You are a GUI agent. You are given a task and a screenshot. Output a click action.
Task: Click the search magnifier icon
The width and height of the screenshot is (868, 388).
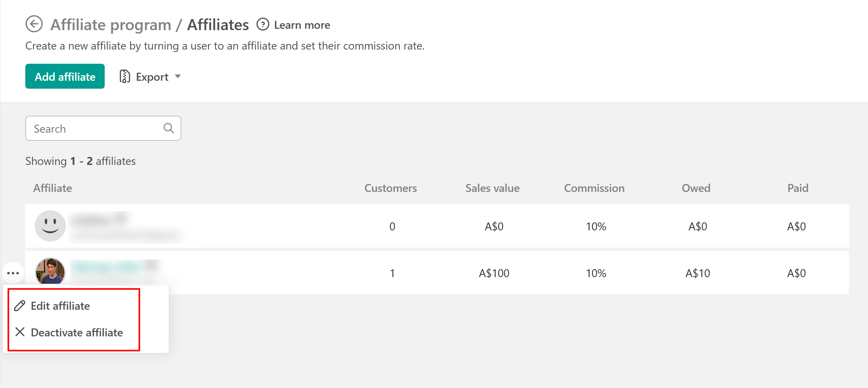pyautogui.click(x=168, y=129)
